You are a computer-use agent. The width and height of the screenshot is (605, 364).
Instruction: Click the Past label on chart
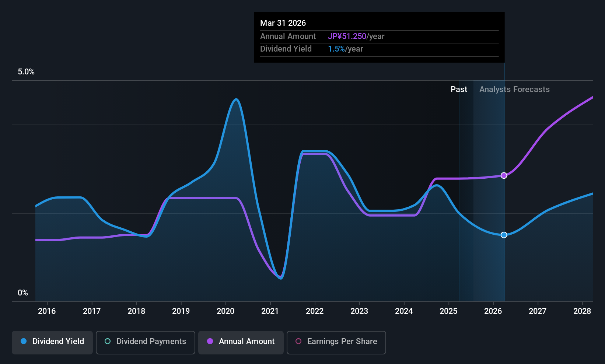click(459, 90)
